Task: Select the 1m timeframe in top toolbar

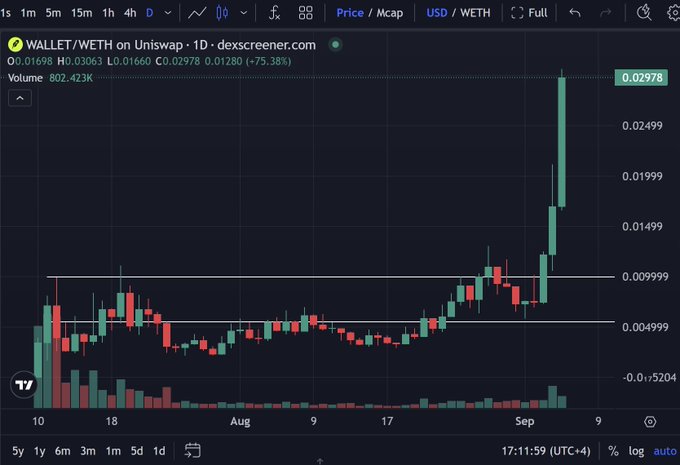Action: click(x=28, y=13)
